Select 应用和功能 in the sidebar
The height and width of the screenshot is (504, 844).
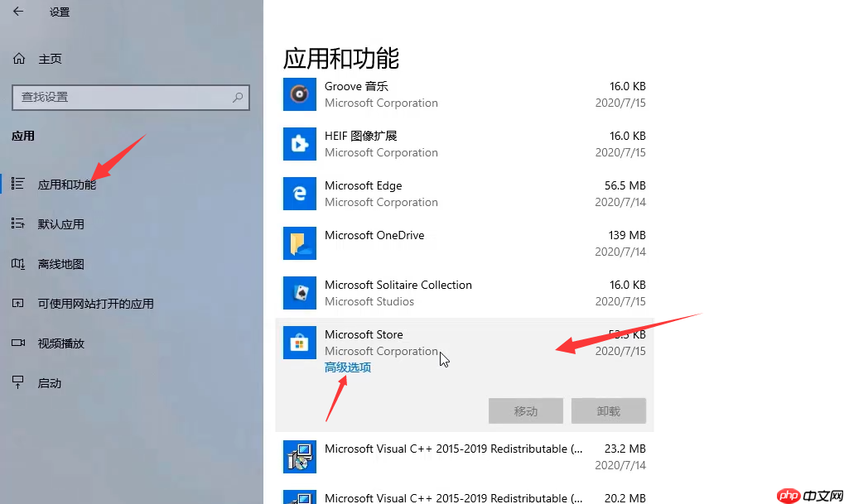[19, 184]
